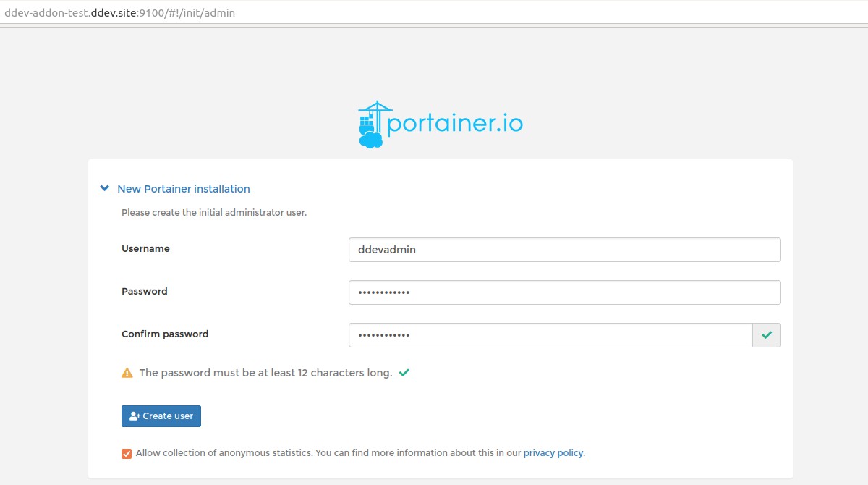Click the browser address bar URL
This screenshot has height=485, width=868.
point(119,12)
